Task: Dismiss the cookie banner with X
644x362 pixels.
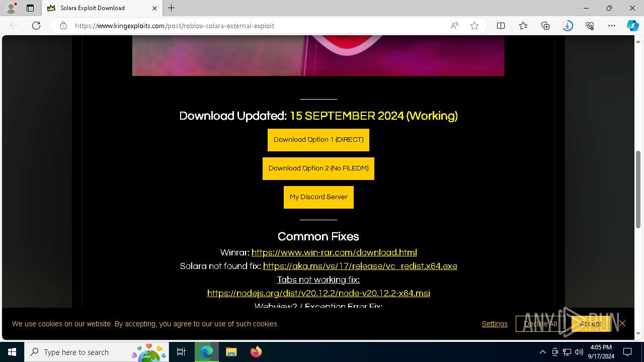Action: 622,323
